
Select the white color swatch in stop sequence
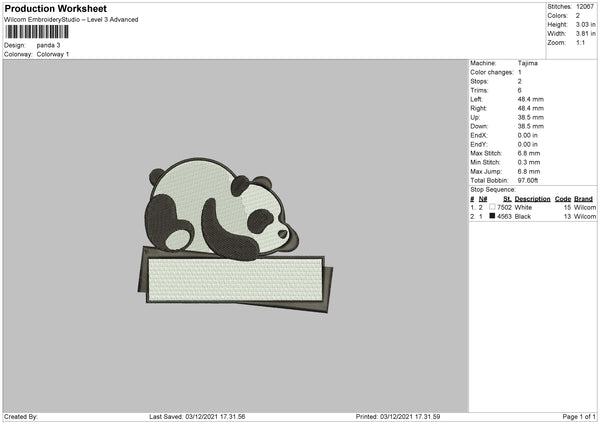[492, 207]
